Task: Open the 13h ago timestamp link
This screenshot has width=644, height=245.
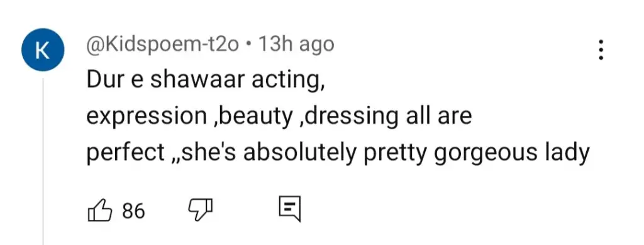Action: [x=296, y=44]
